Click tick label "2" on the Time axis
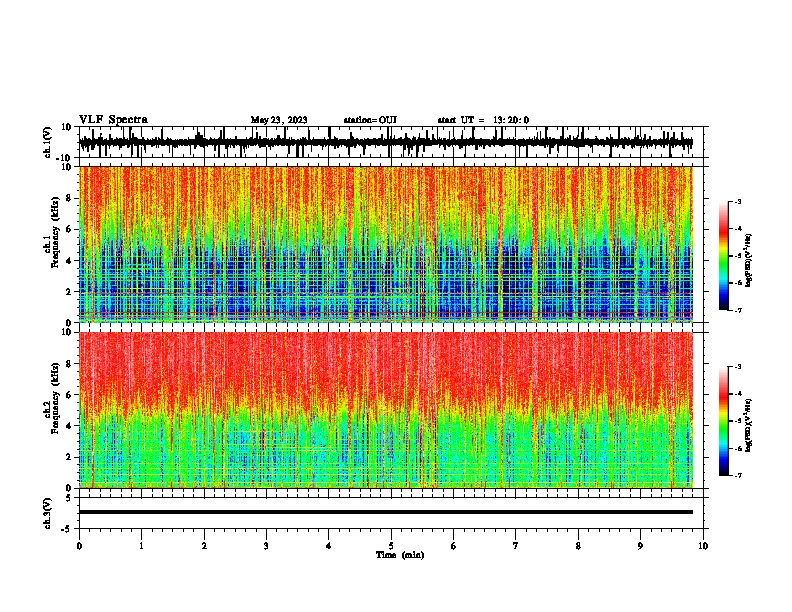This screenshot has height=612, width=792. coord(204,546)
